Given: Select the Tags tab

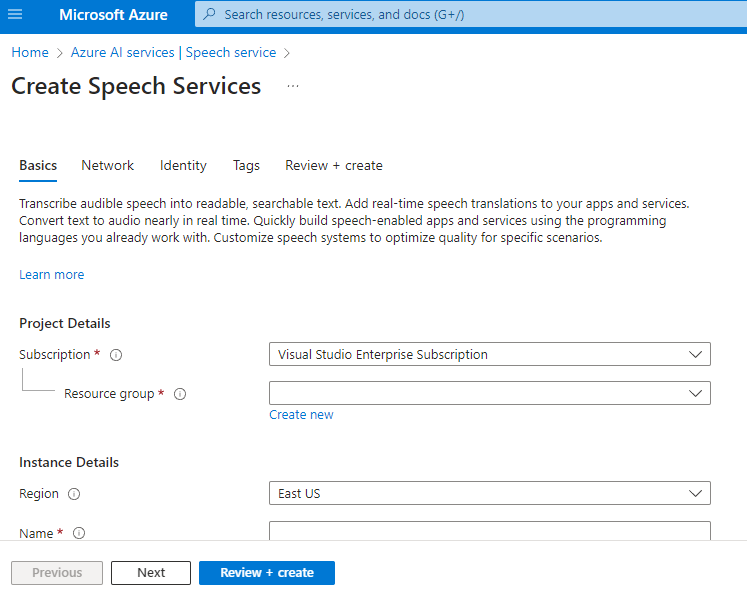Looking at the screenshot, I should 246,166.
